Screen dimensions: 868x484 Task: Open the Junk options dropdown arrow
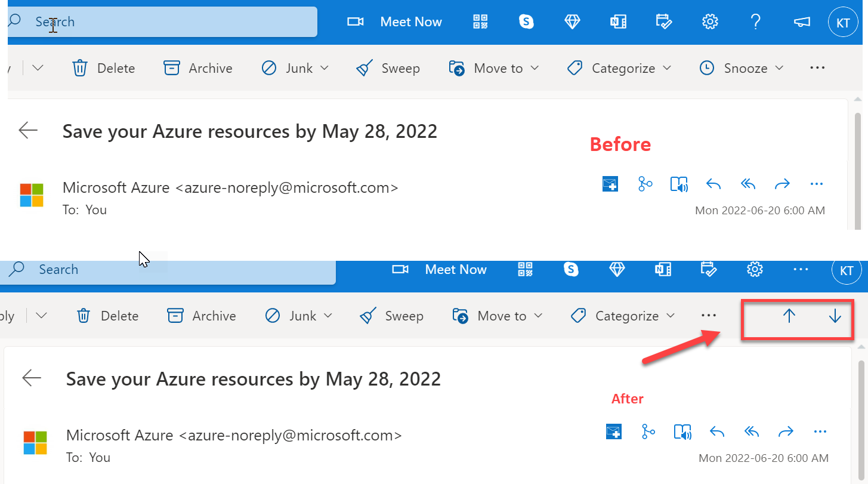pyautogui.click(x=324, y=67)
